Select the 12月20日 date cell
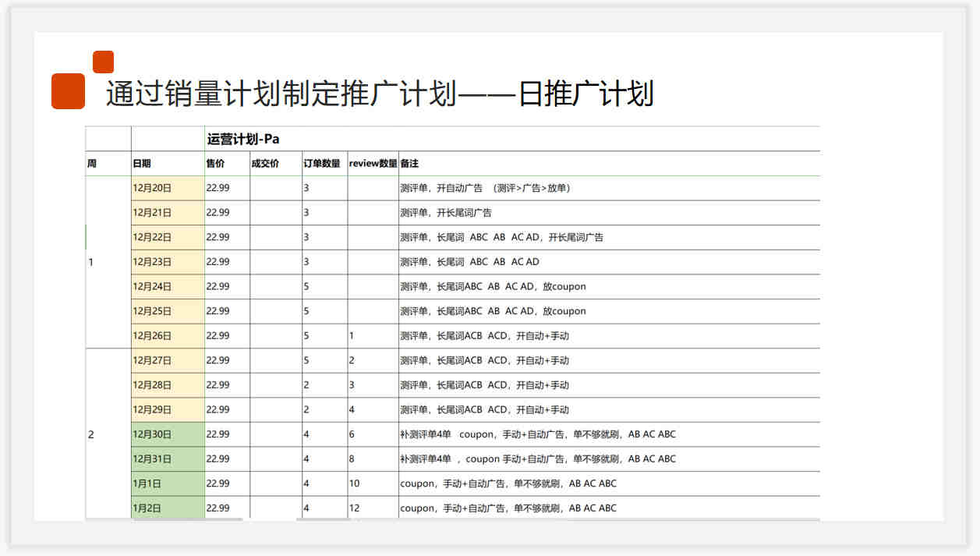Viewport: 980px width, 556px height. click(168, 188)
